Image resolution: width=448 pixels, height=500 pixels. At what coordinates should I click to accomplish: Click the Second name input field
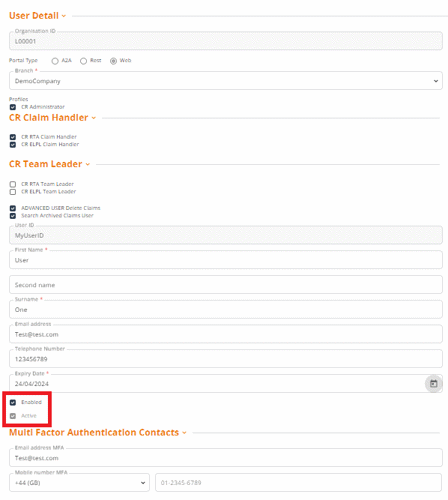click(x=226, y=285)
